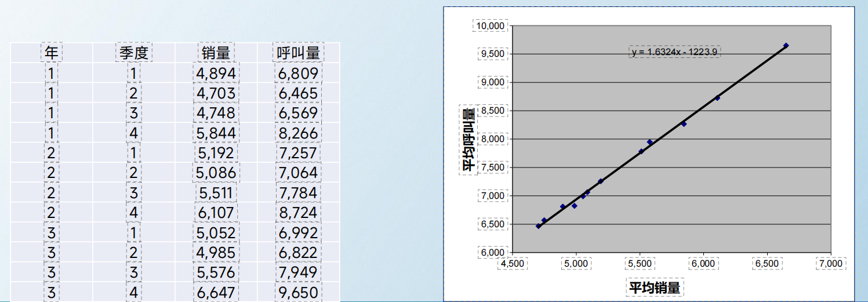
Task: Click the sales value 4,703
Action: [x=216, y=93]
